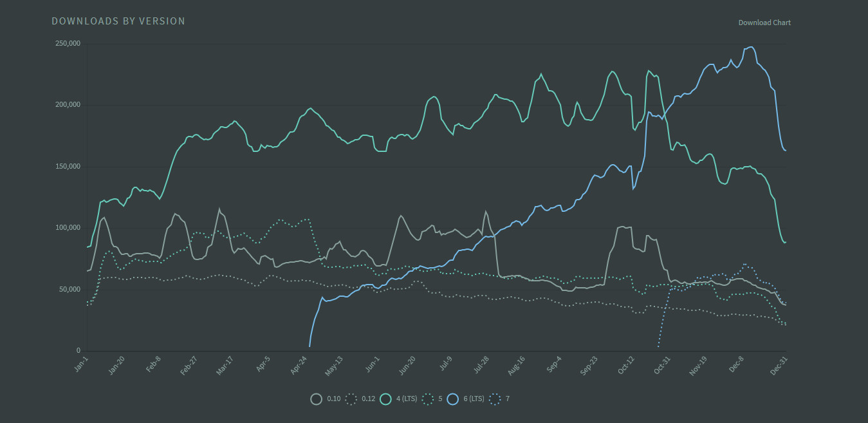
Task: Click the Downloads by Version heading
Action: pos(118,21)
